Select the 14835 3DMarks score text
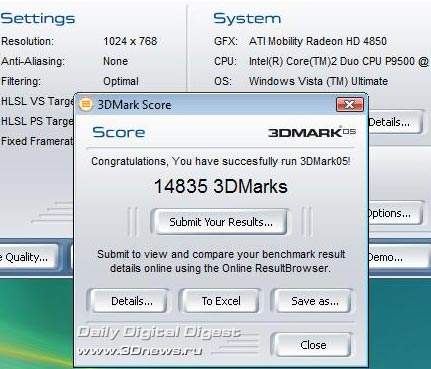Screen dimensions: 431x369 [x=221, y=186]
